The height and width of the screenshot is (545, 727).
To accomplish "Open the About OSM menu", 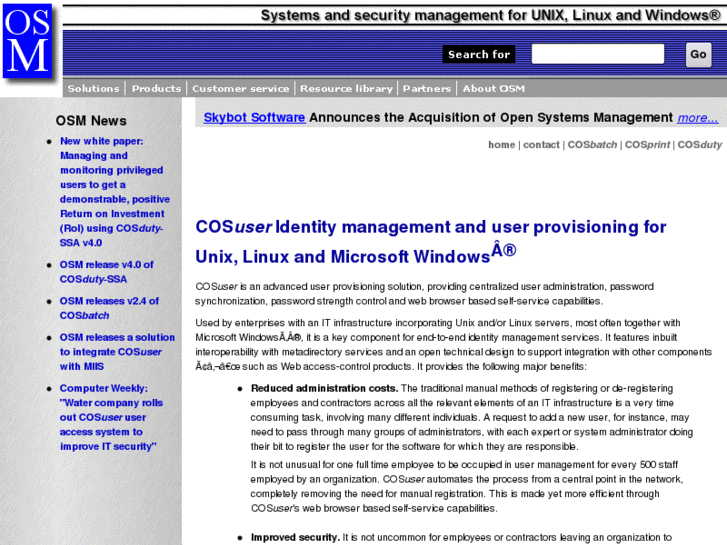I will click(x=494, y=88).
